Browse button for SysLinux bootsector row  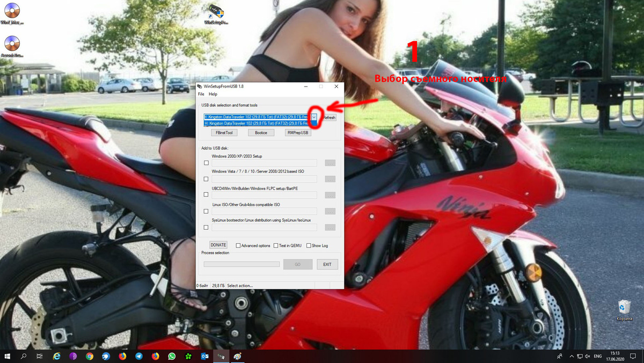tap(330, 227)
